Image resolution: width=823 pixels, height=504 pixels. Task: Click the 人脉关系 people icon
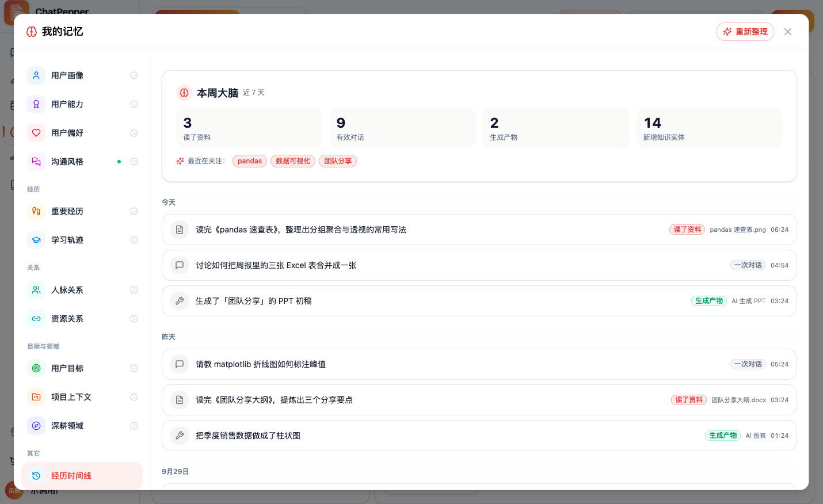36,290
